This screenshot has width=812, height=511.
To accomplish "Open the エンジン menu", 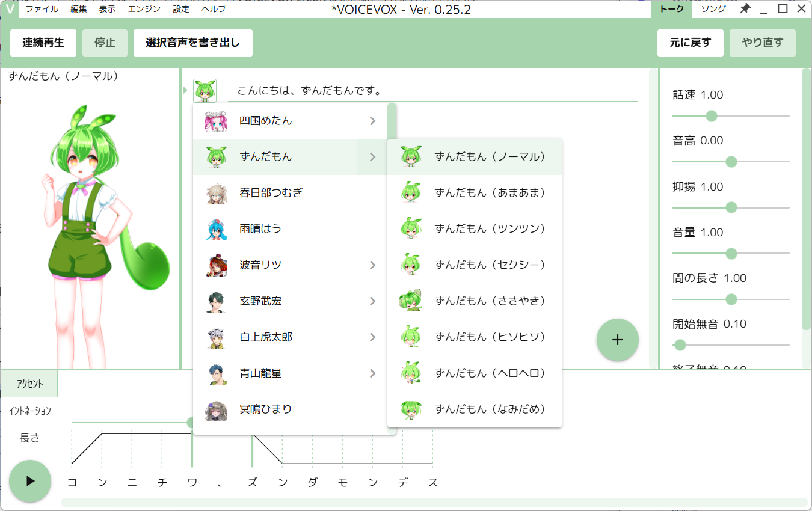I will (x=144, y=9).
